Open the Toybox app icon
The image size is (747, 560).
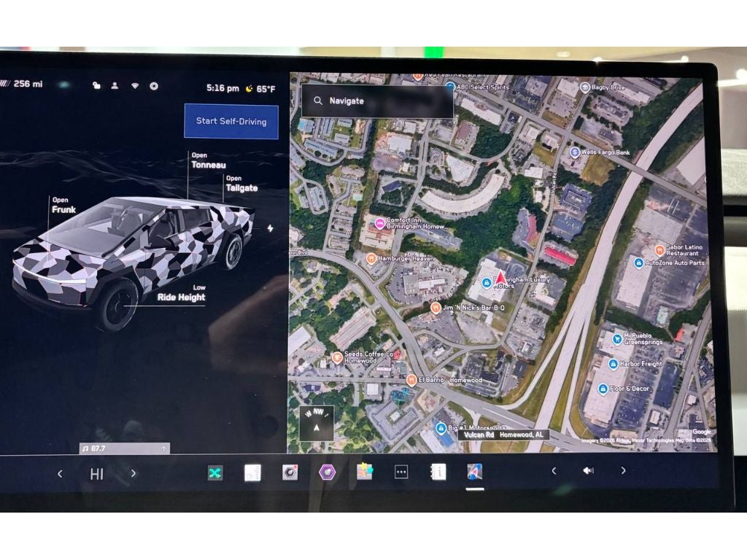click(364, 472)
